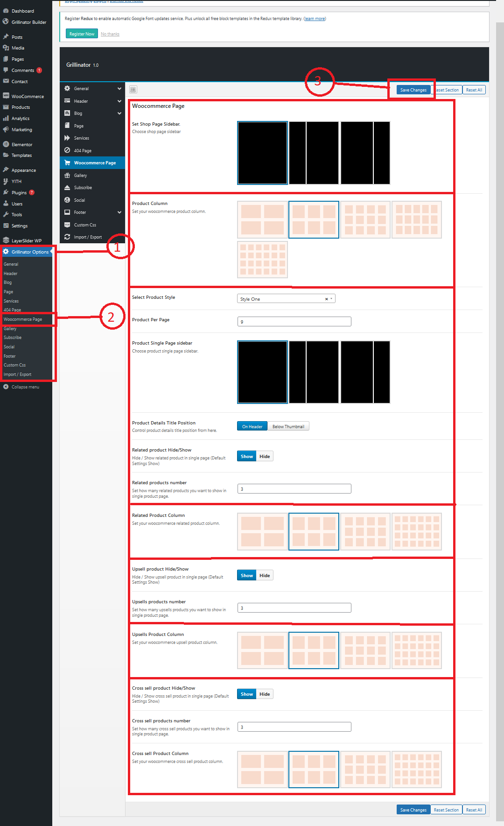
Task: Click the Social globe icon
Action: click(x=67, y=200)
